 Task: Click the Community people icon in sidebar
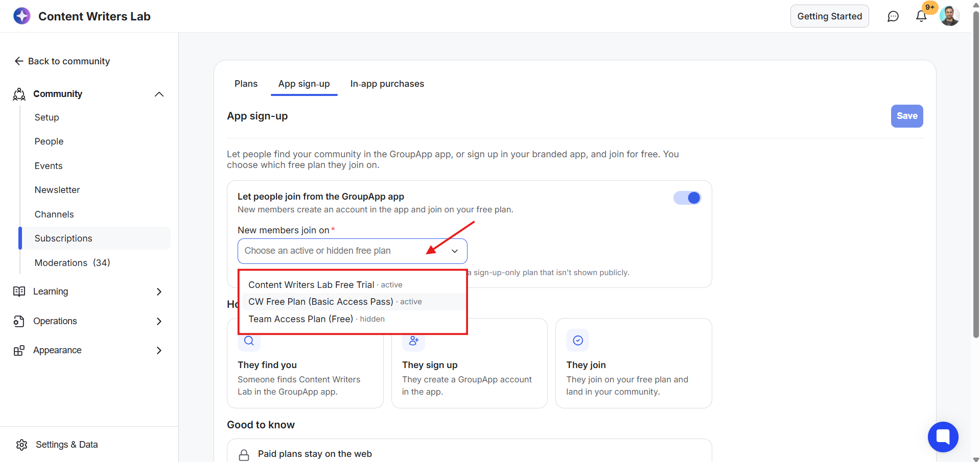(19, 94)
